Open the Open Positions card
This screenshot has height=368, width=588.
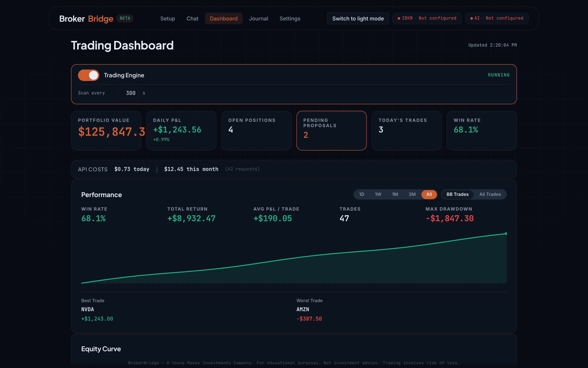tap(256, 131)
